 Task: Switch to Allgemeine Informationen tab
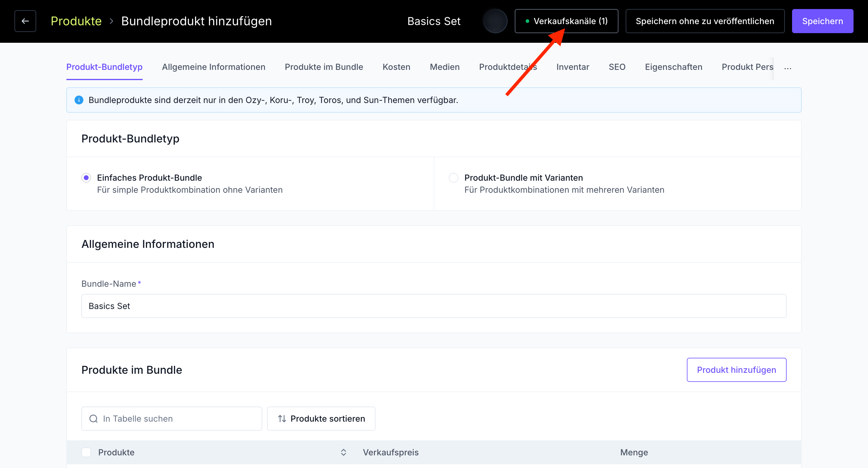pos(214,67)
